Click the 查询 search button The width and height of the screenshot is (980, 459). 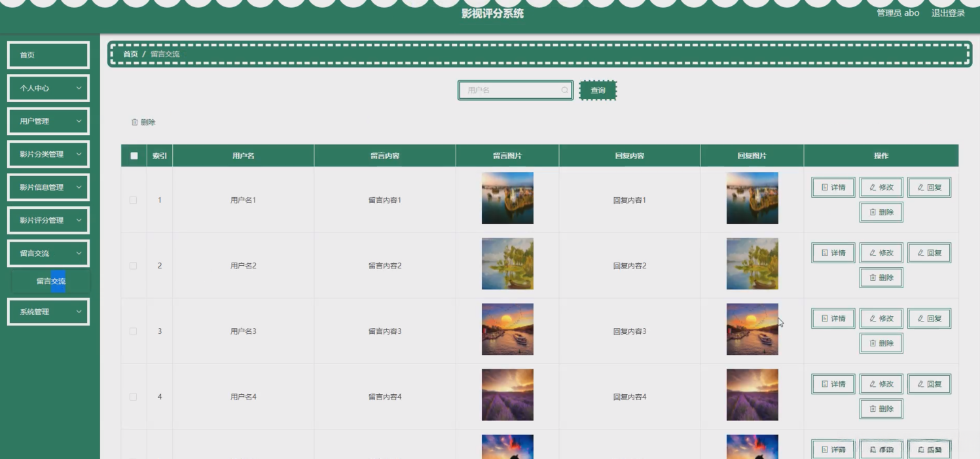(598, 90)
